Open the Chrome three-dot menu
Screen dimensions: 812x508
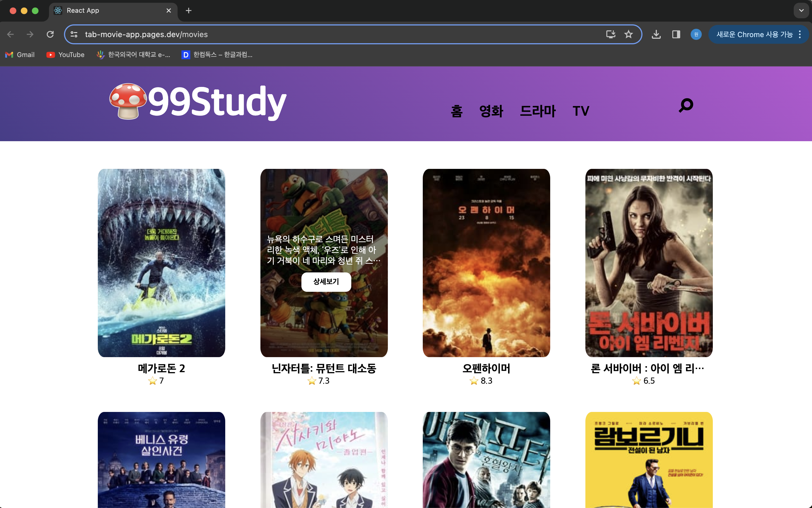tap(800, 34)
